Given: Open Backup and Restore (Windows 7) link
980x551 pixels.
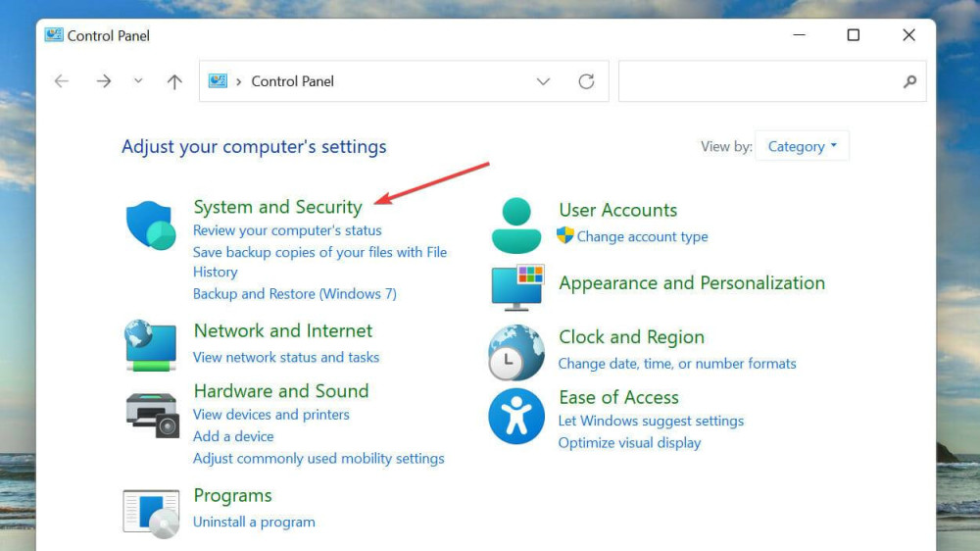Looking at the screenshot, I should coord(294,294).
